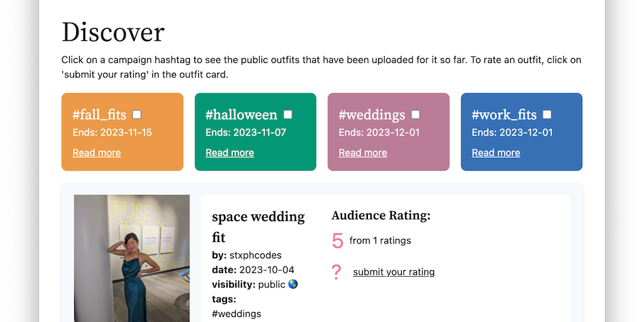This screenshot has width=644, height=322.
Task: Select the #work_fits campaign checkbox
Action: click(x=547, y=114)
